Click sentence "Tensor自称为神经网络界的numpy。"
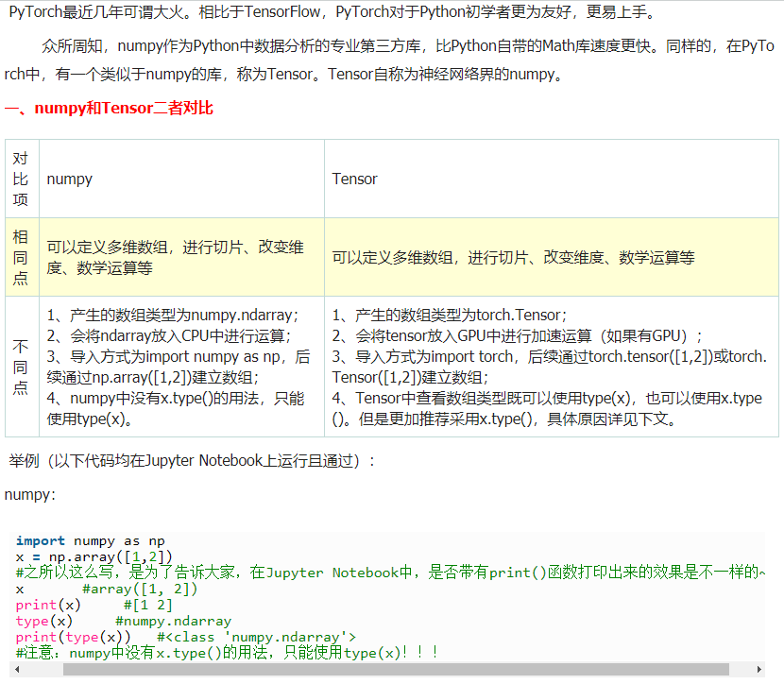The height and width of the screenshot is (684, 784). [446, 74]
